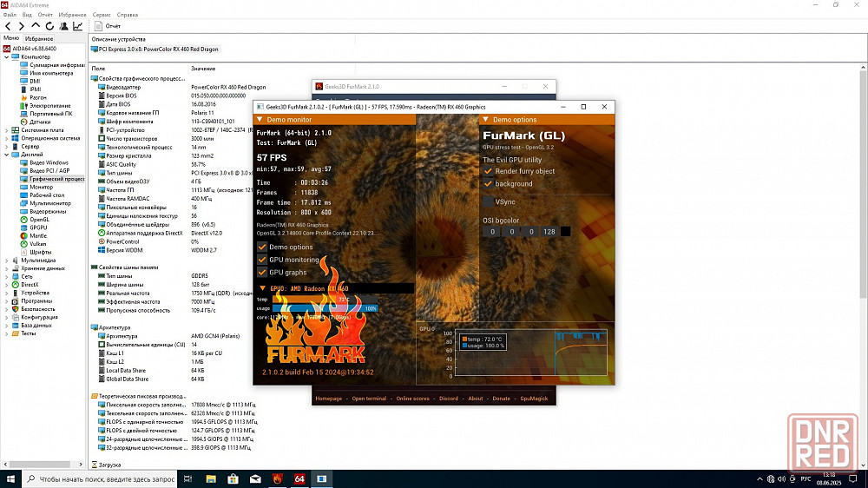Viewport: 868px width, 488px height.
Task: Expand the Безопасность tree node
Action: pyautogui.click(x=7, y=309)
